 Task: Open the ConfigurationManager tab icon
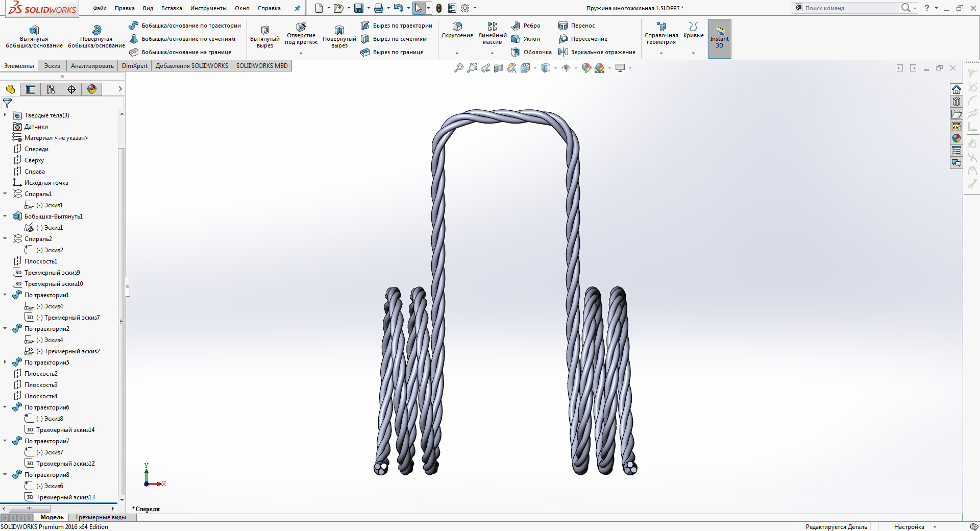(x=51, y=89)
